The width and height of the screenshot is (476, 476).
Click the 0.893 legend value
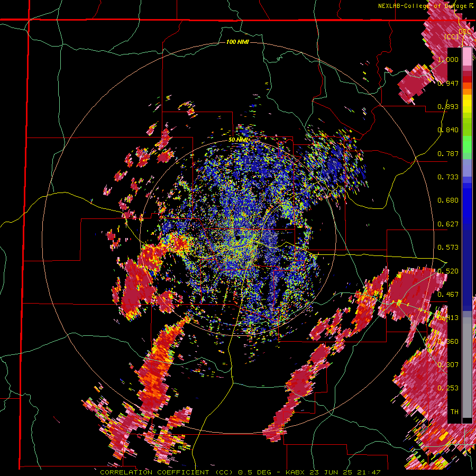pyautogui.click(x=448, y=106)
